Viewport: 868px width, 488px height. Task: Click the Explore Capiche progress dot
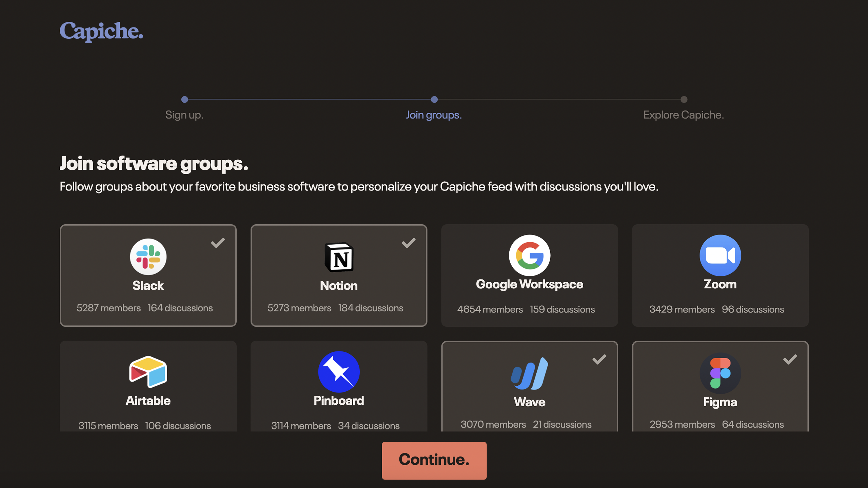[x=684, y=99]
